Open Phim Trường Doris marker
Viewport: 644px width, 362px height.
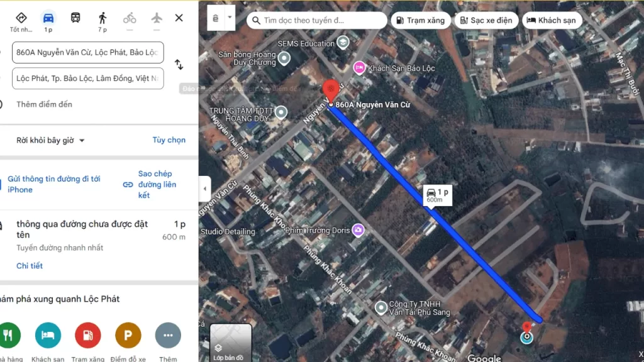(358, 230)
